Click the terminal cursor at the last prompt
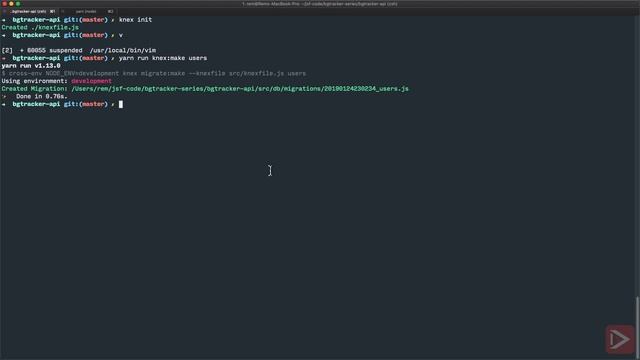 121,104
